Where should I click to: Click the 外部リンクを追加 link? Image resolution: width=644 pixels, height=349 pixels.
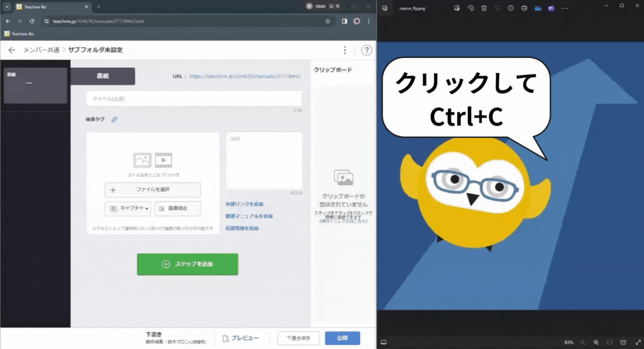tap(244, 204)
